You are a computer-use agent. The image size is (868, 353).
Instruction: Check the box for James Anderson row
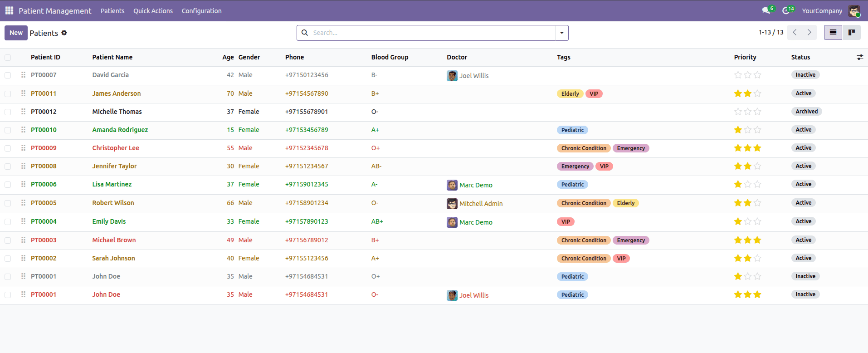point(8,94)
